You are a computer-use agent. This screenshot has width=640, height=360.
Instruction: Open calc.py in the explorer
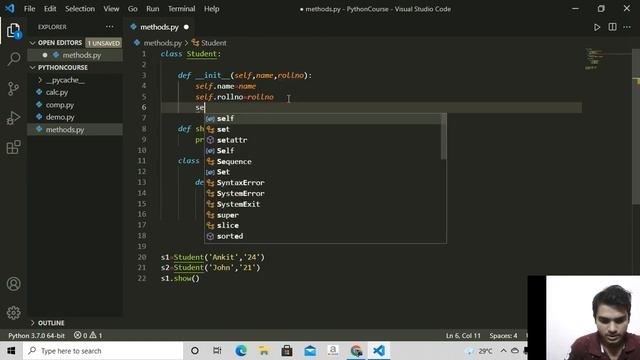(57, 92)
